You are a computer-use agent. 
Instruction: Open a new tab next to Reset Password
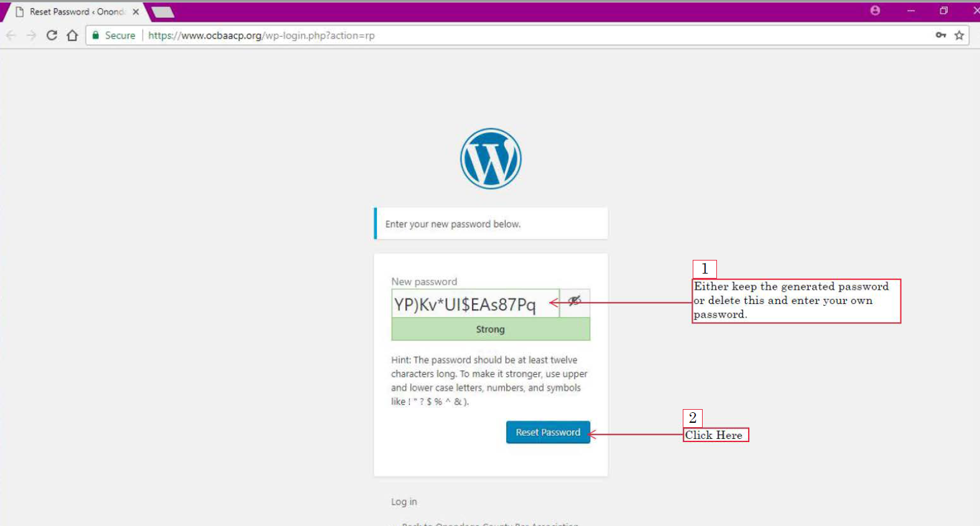[163, 12]
